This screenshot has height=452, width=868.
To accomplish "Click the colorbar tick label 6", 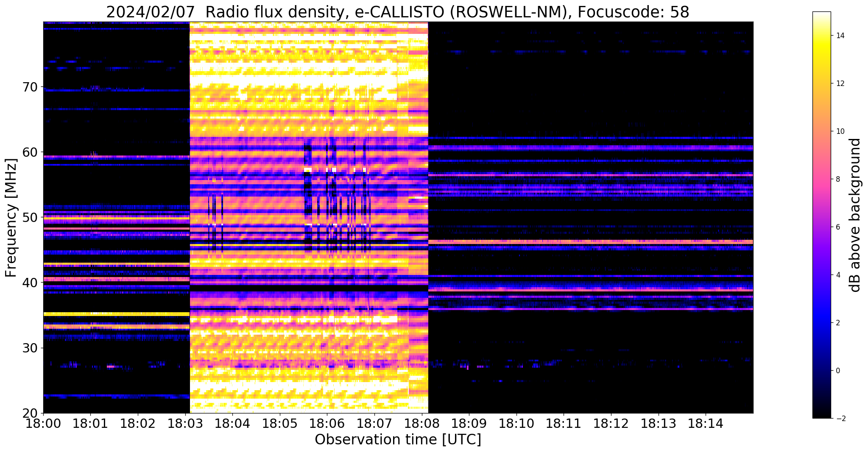I will pos(837,227).
